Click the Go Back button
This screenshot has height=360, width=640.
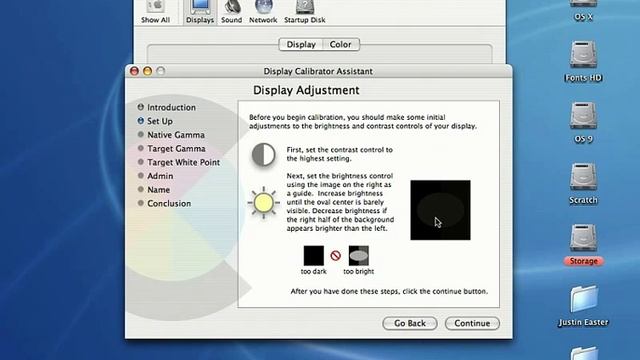tap(410, 323)
